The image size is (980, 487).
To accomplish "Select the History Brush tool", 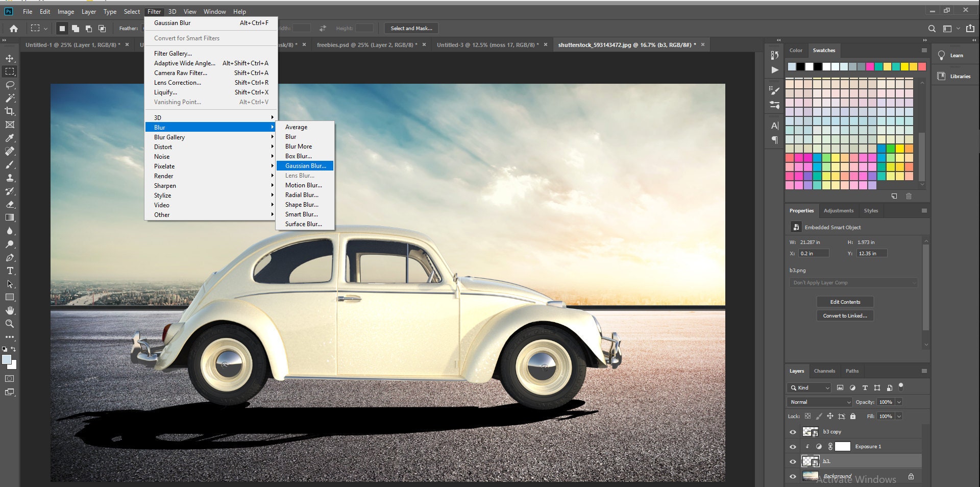I will 10,191.
